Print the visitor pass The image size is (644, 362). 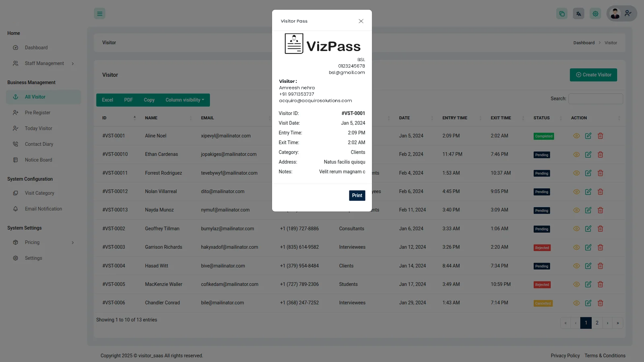click(357, 195)
